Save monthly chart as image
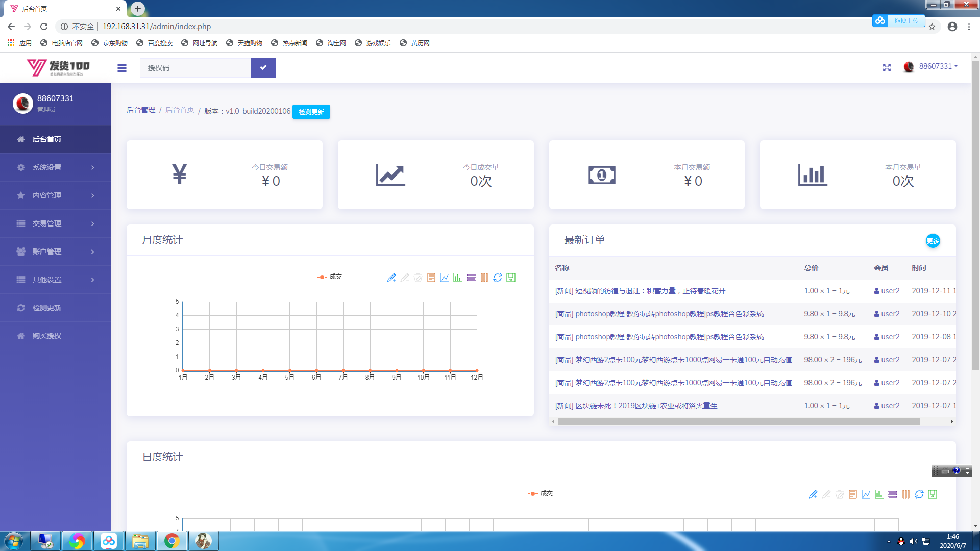The image size is (980, 551). point(511,278)
